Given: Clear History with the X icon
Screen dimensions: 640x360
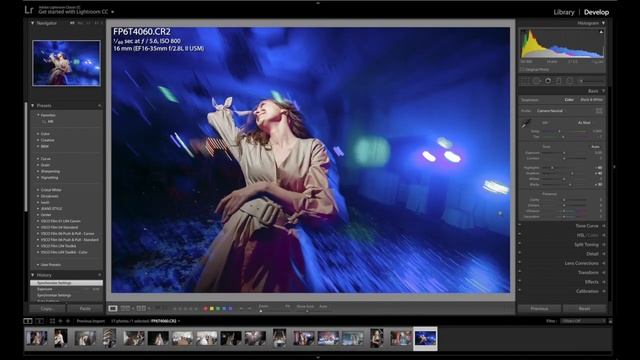Looking at the screenshot, I should coord(100,275).
